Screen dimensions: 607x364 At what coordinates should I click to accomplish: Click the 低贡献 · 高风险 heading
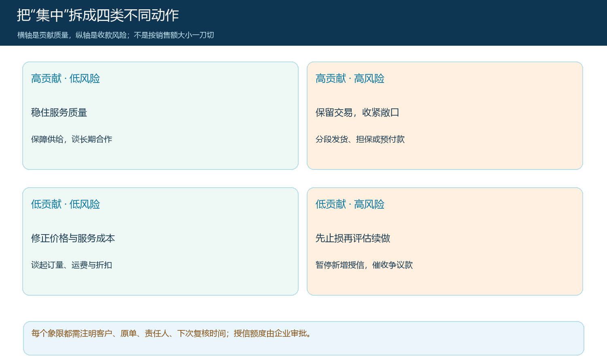tap(350, 204)
